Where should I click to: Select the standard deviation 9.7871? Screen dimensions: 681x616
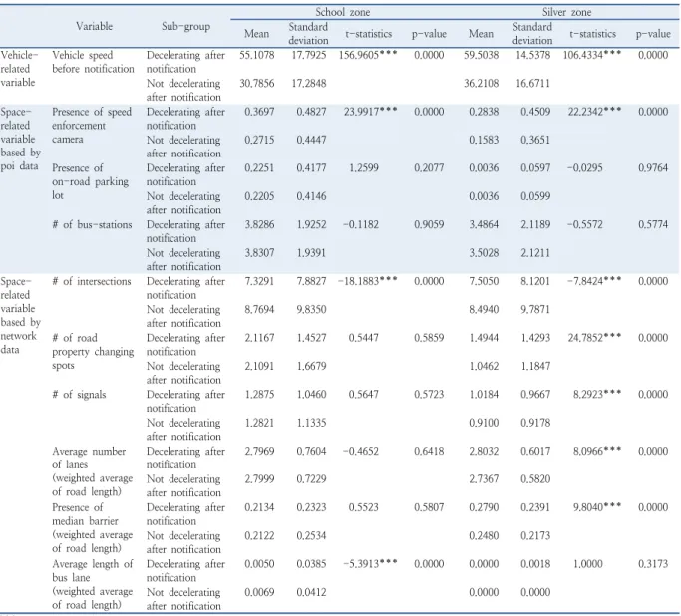coord(535,310)
